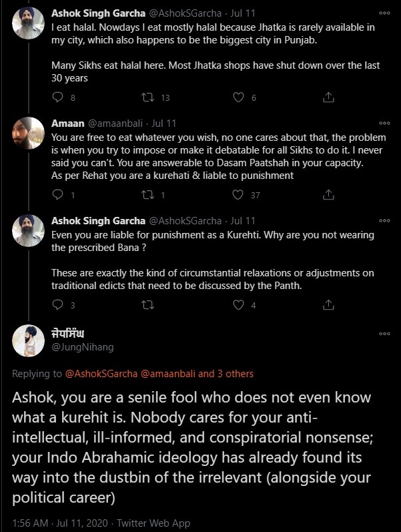The width and height of the screenshot is (401, 532).
Task: Reply to Ashok's tweet about prescribed Bana
Action: (57, 305)
